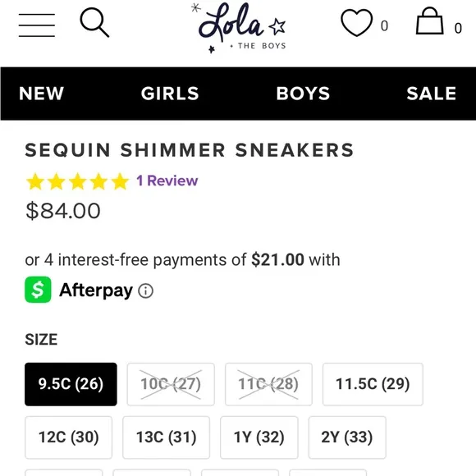The height and width of the screenshot is (476, 476).
Task: Open the GIRLS category
Action: (x=170, y=94)
